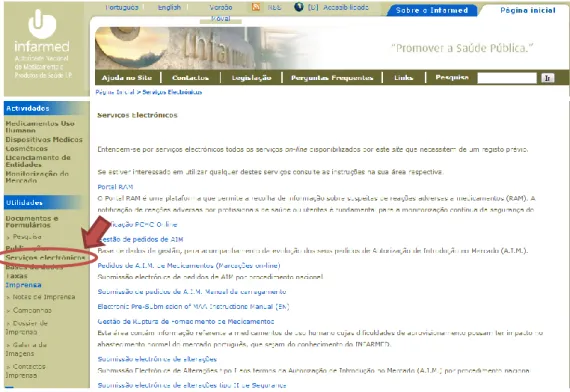Image resolution: width=570 pixels, height=392 pixels.
Task: Open Dispositivos Médicos in Actividades
Action: (44, 140)
